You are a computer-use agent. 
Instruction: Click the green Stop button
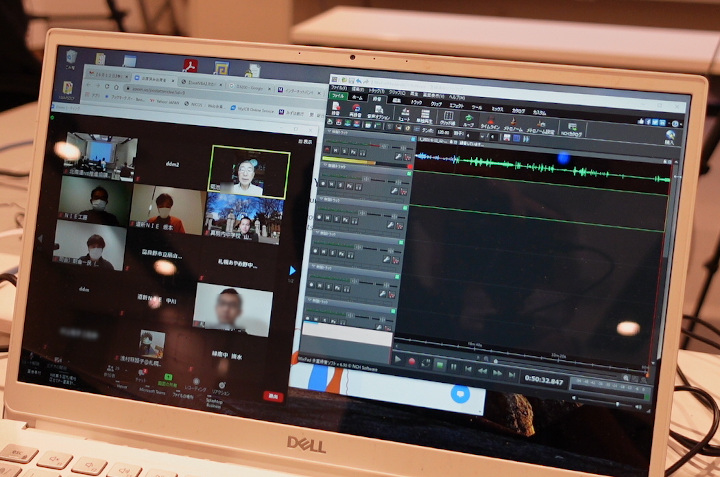point(439,364)
